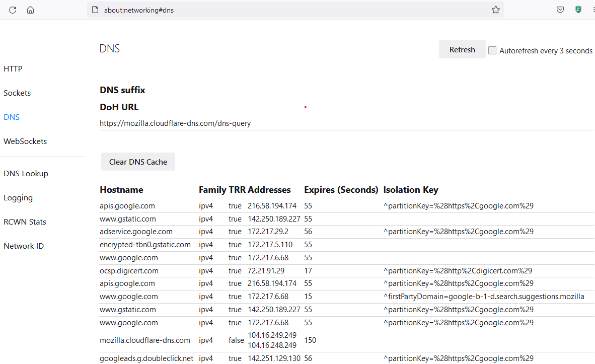Clear the DNS cache
This screenshot has width=595, height=364.
138,162
